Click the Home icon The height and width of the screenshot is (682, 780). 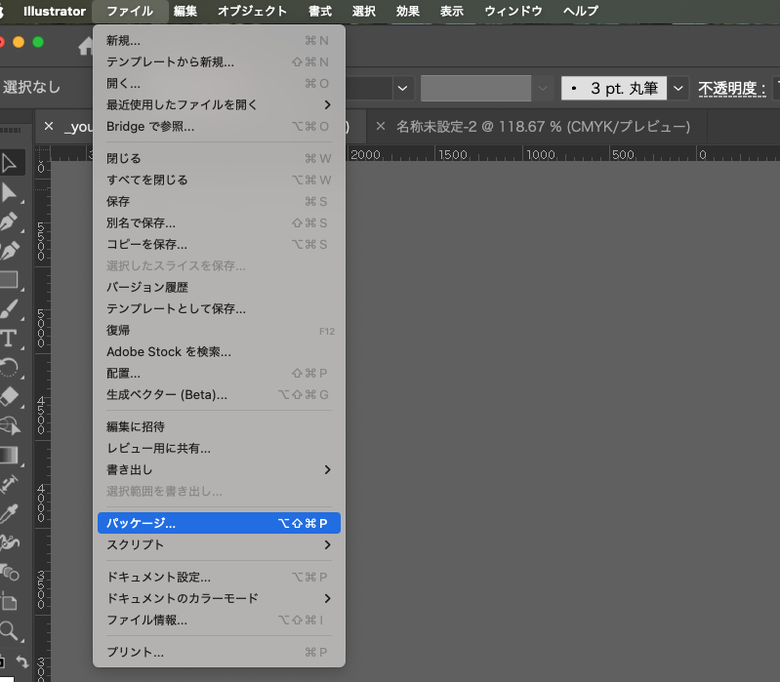click(86, 46)
